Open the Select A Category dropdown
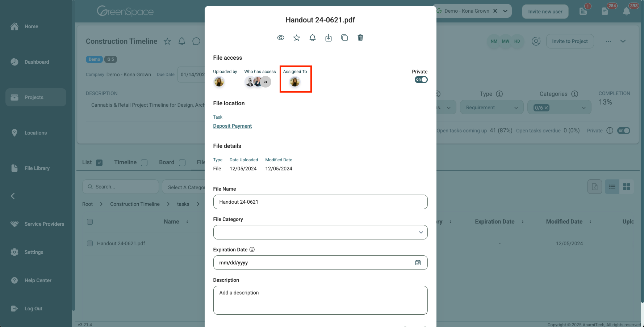Image resolution: width=644 pixels, height=327 pixels. point(184,187)
